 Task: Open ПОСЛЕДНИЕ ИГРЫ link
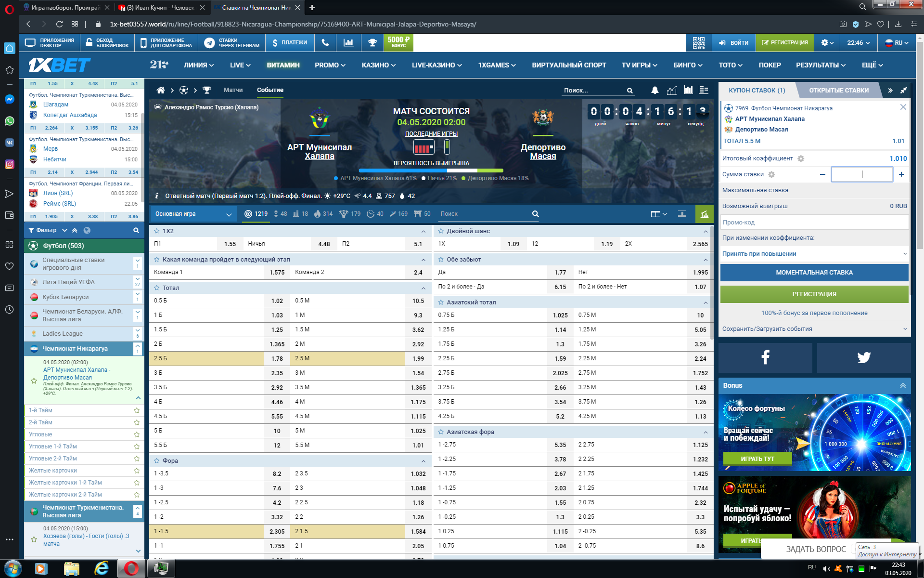[431, 134]
